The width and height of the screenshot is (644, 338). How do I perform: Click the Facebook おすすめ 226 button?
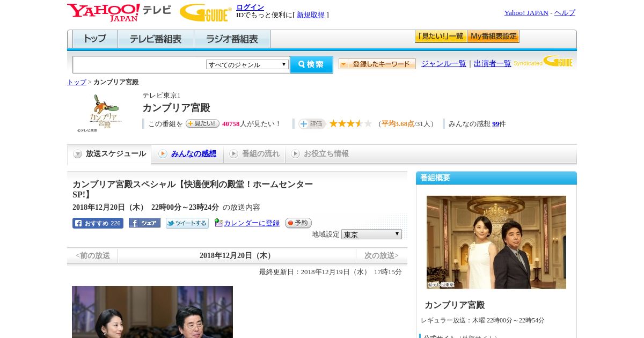coord(98,223)
